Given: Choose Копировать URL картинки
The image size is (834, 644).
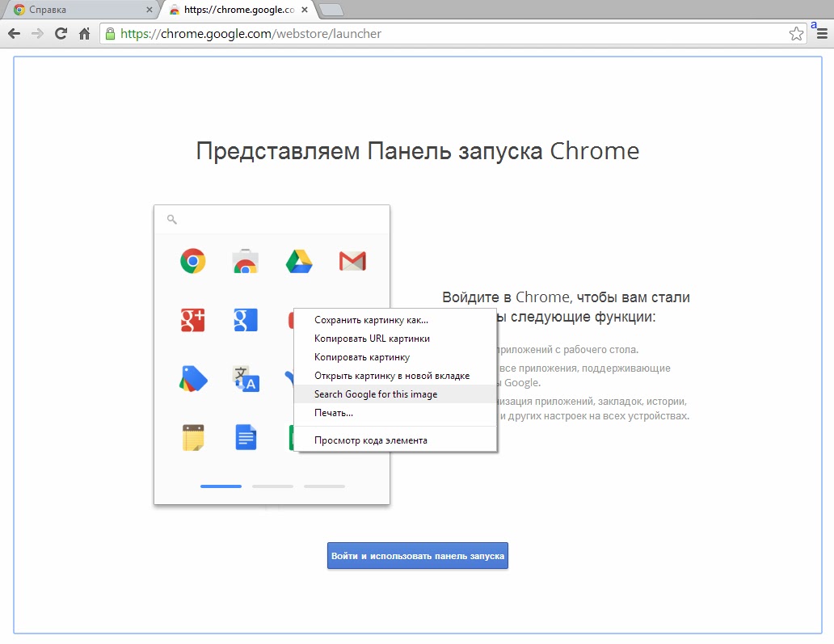Looking at the screenshot, I should click(x=395, y=339).
